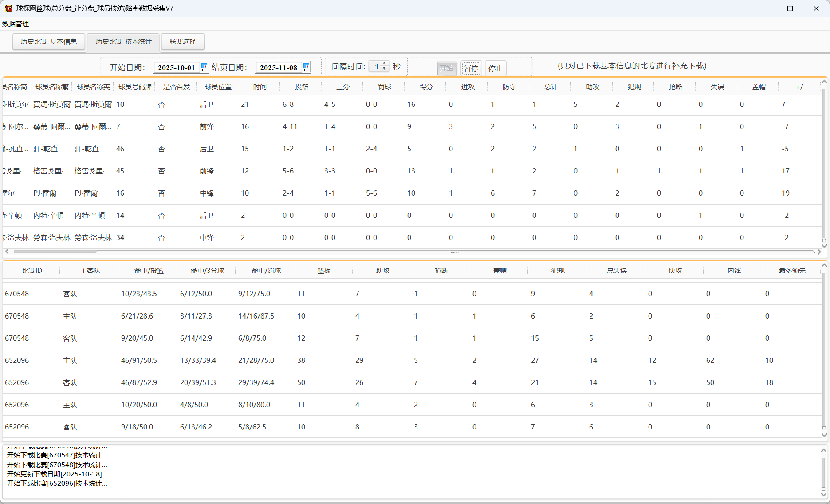Select the row with 46/91/50.5 shooting
This screenshot has height=504, width=830.
412,360
